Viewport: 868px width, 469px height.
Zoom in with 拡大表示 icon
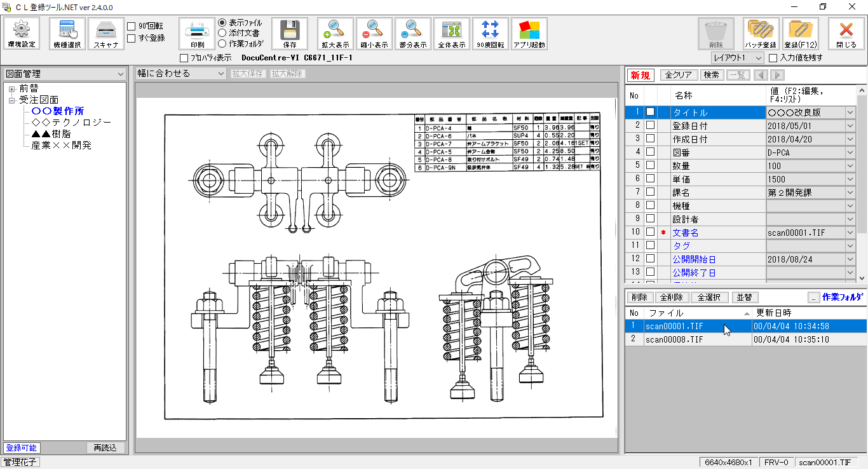[336, 34]
